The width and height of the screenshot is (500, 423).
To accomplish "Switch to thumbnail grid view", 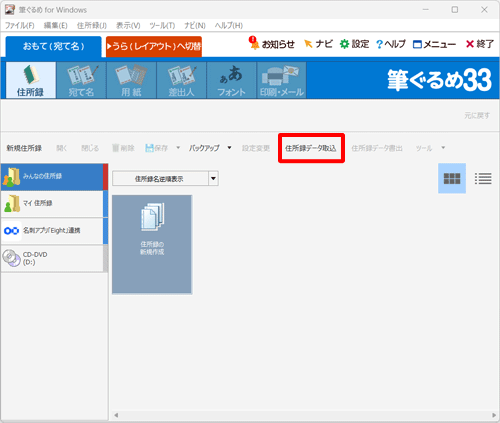I will click(452, 178).
